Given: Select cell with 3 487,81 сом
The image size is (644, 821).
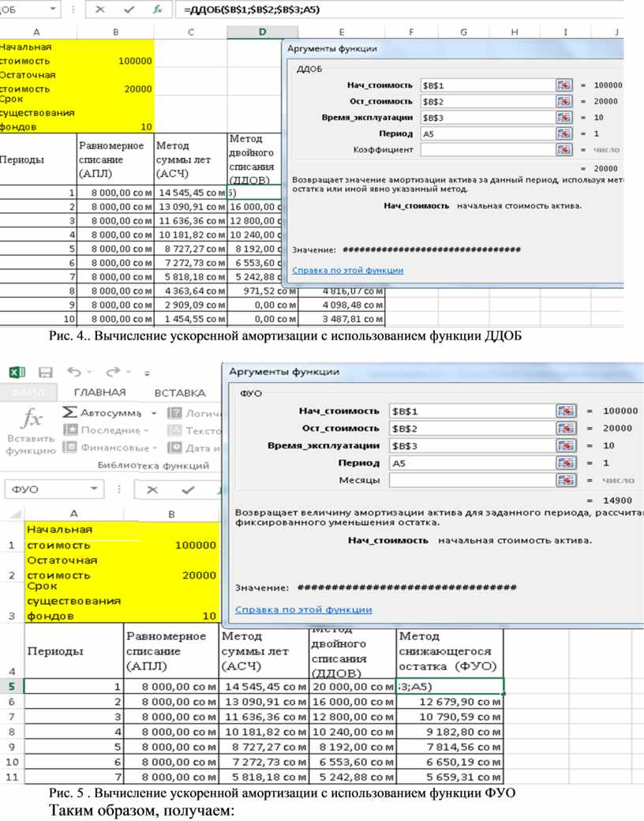Looking at the screenshot, I should (x=342, y=319).
